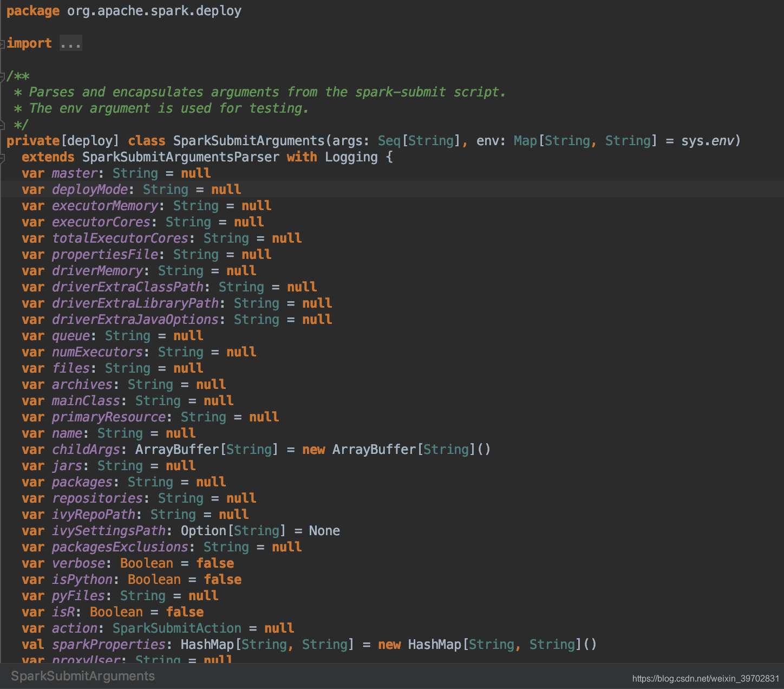Click the primaryResource variable
Viewport: 784px width, 689px height.
coord(109,417)
